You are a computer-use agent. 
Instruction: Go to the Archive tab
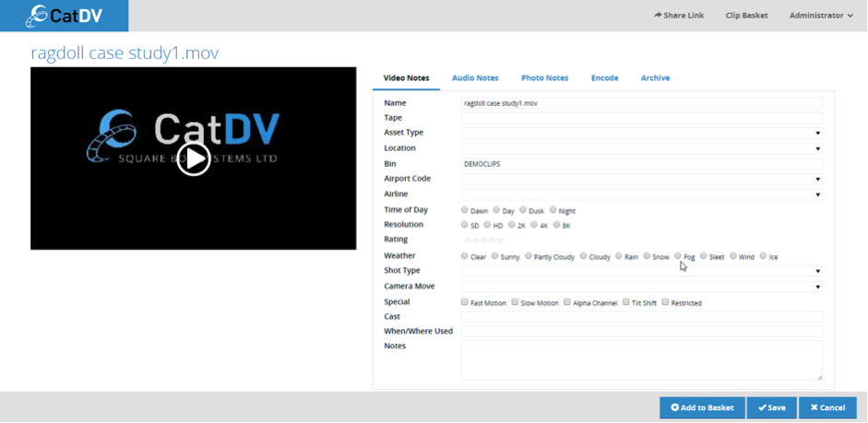point(655,78)
